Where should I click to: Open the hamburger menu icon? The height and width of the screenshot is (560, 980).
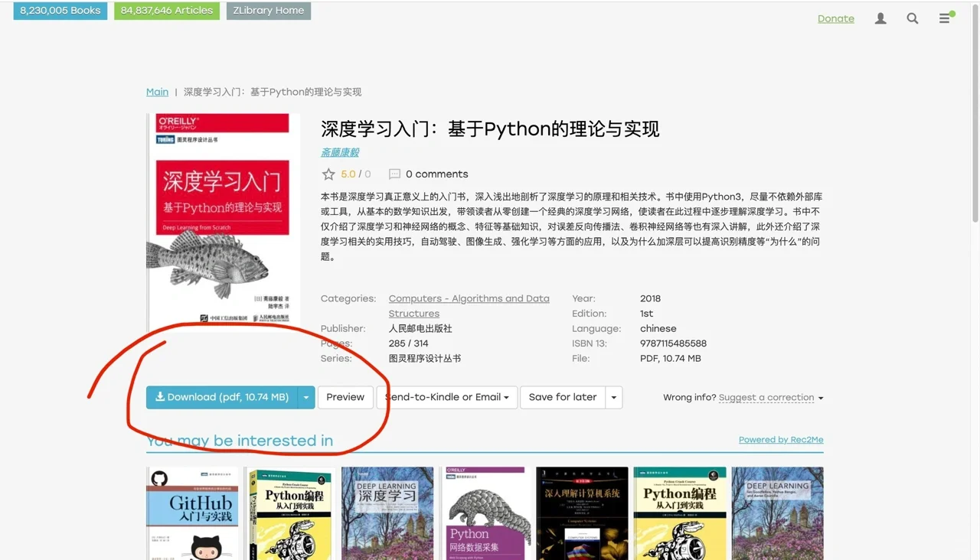click(x=945, y=18)
